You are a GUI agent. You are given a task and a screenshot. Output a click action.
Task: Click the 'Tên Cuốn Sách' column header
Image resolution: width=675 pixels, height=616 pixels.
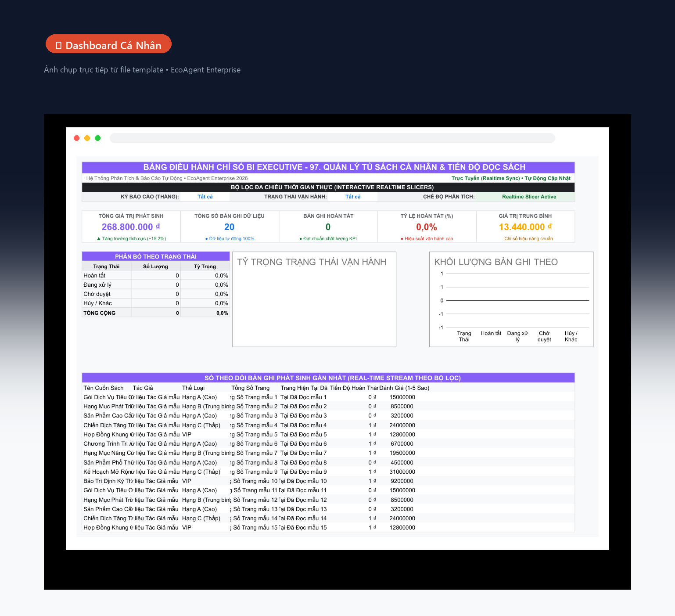[x=104, y=388]
